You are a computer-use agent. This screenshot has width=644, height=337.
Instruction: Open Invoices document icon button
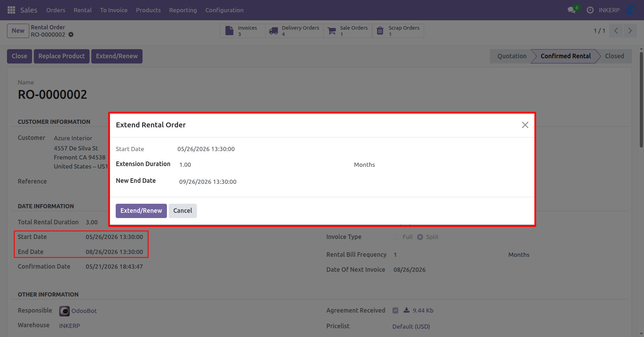click(x=229, y=31)
